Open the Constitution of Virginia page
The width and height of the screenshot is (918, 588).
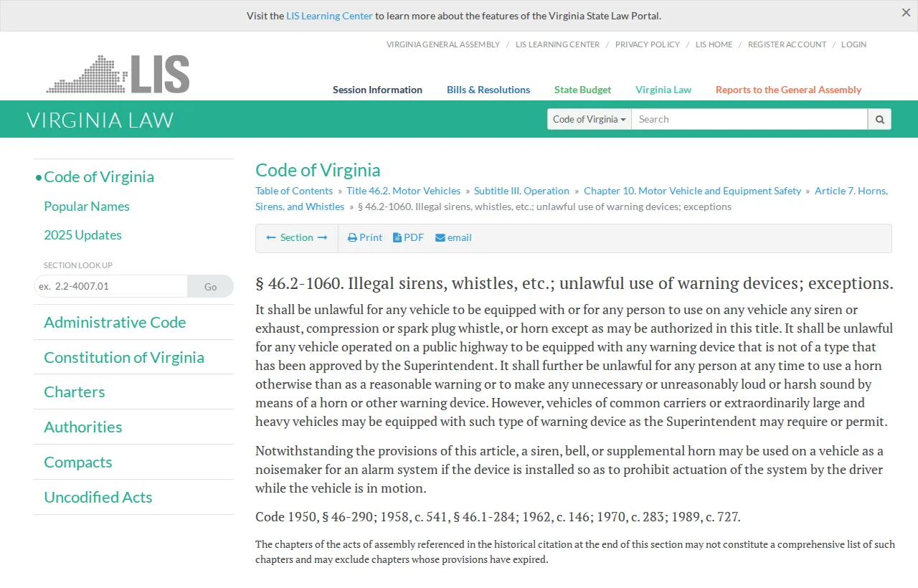click(124, 357)
